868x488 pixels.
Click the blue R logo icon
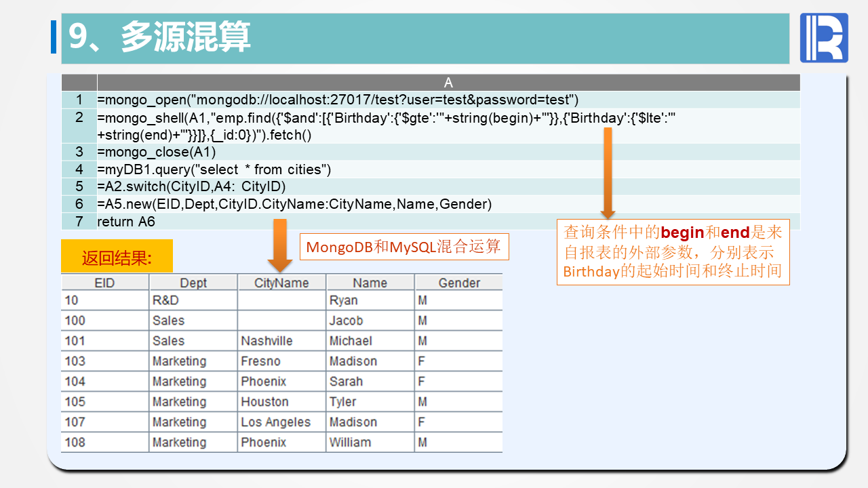click(x=823, y=38)
